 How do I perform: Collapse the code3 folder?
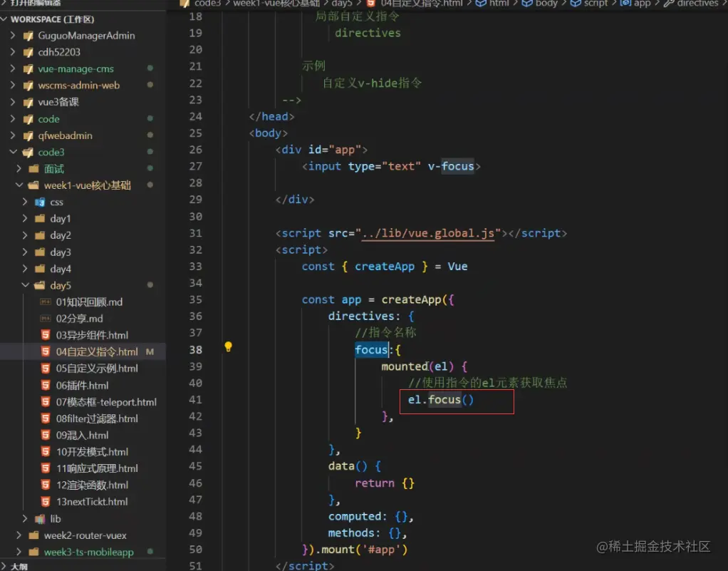(13, 152)
